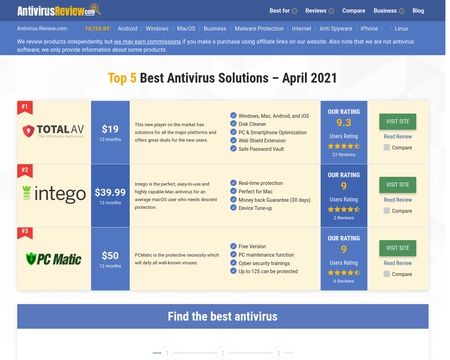This screenshot has height=360, width=450.
Task: Tick the Intego Compare checkbox
Action: click(x=387, y=211)
